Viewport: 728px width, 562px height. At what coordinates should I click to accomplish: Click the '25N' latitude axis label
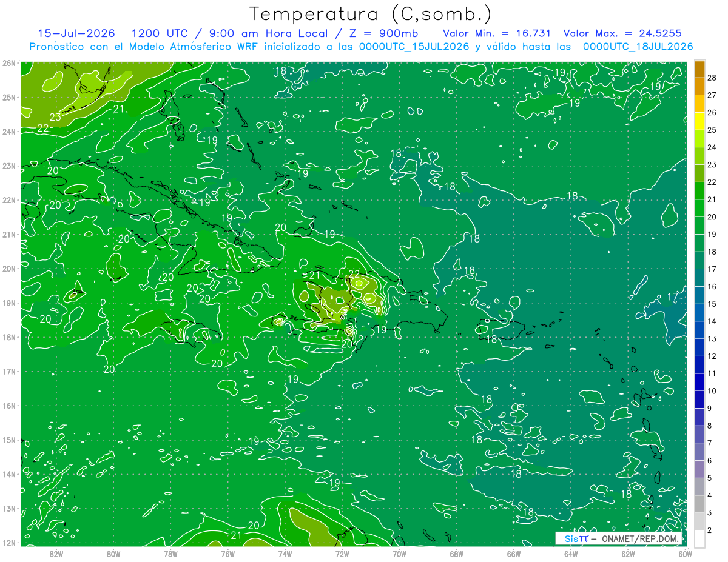pyautogui.click(x=8, y=97)
